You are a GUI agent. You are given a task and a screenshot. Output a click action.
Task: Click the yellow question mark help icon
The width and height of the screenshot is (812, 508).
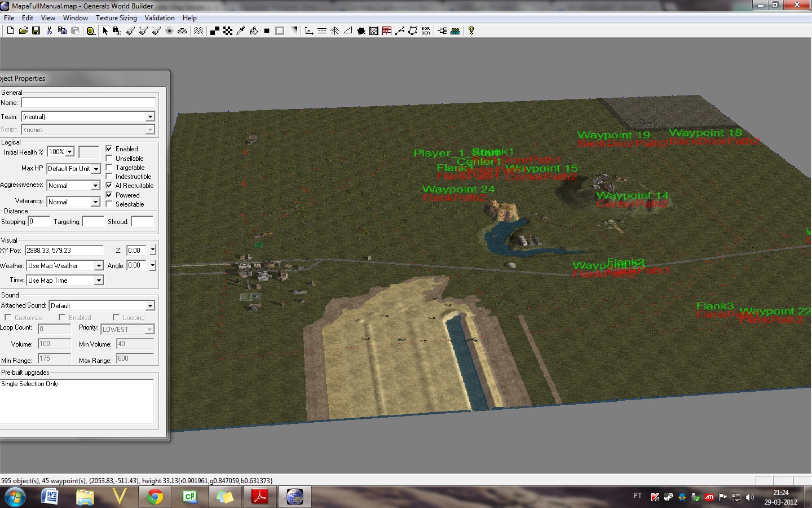coord(471,31)
